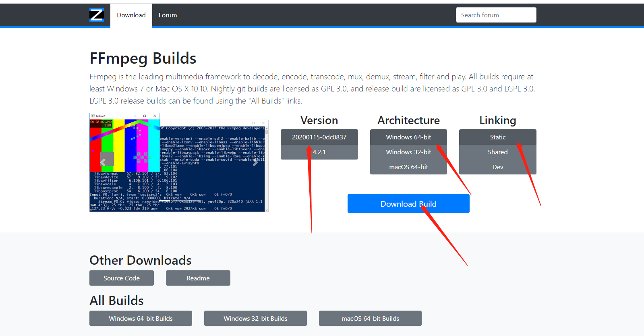Click the FFmpeg testsrc2 screenshot image
This screenshot has width=644, height=336.
[x=179, y=162]
